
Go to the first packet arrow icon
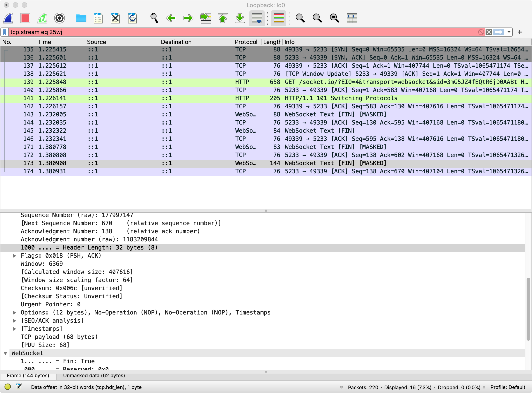[223, 18]
